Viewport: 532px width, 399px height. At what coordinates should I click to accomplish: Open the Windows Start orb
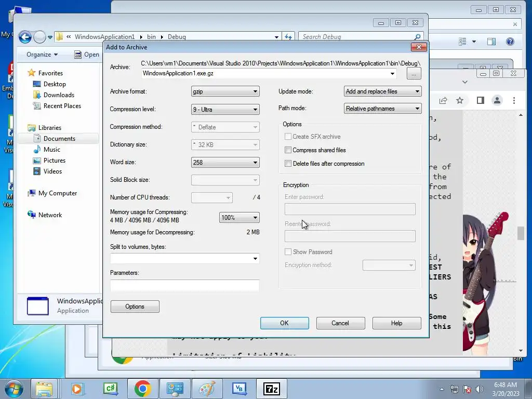pos(14,389)
